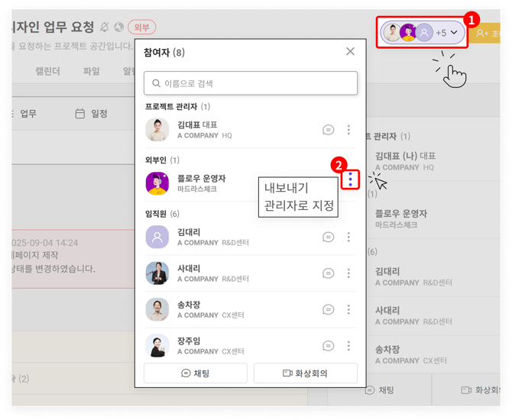The height and width of the screenshot is (420, 512).
Task: Click the 채팅 button in dialog footer
Action: point(196,373)
